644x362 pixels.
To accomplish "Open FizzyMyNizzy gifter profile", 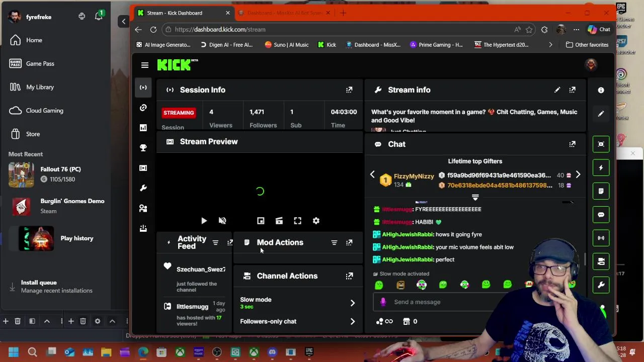I will point(414,176).
